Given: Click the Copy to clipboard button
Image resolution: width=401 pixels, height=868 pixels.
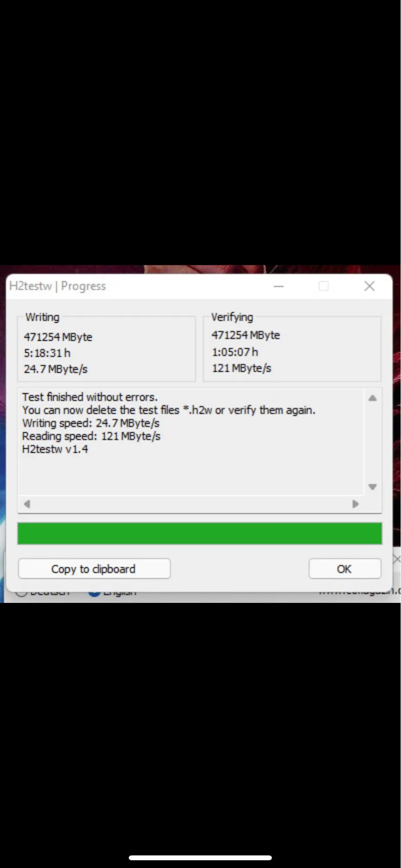Looking at the screenshot, I should tap(94, 569).
